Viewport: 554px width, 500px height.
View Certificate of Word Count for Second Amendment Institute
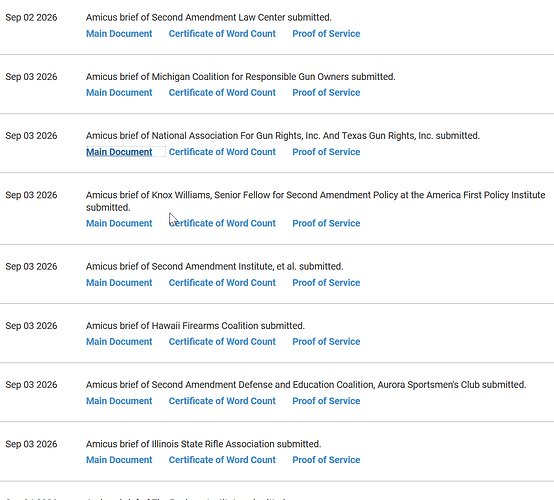tap(222, 283)
